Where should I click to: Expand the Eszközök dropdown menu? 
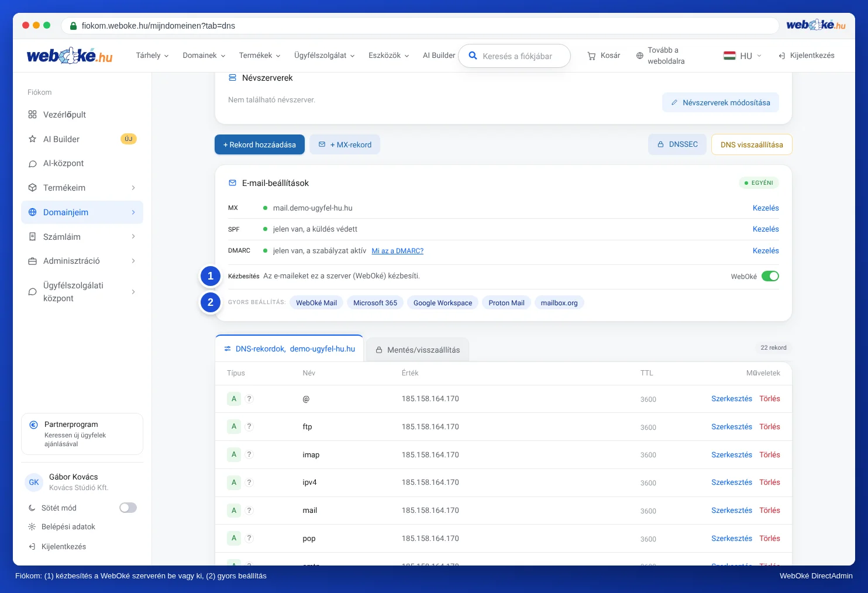click(x=389, y=56)
